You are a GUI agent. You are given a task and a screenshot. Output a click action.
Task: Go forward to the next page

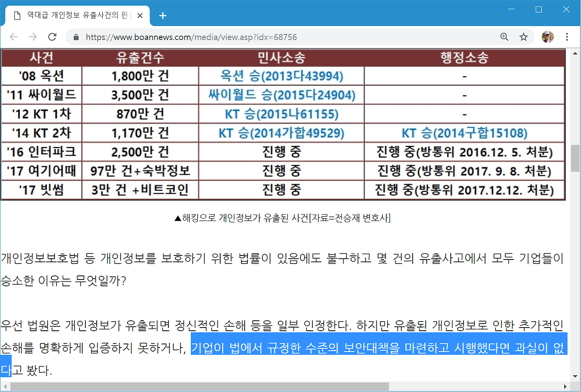point(33,37)
